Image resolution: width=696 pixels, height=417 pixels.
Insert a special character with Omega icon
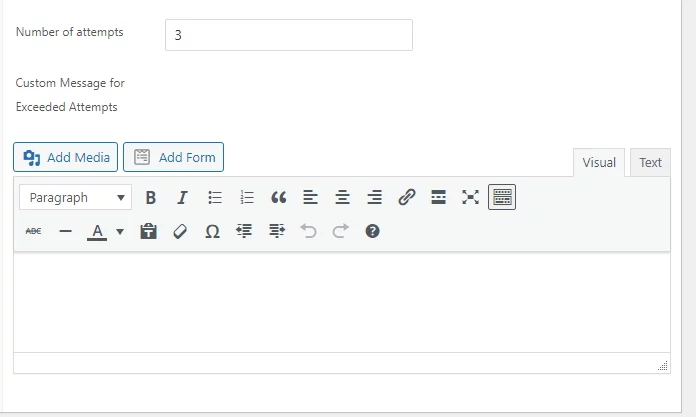[x=212, y=231]
